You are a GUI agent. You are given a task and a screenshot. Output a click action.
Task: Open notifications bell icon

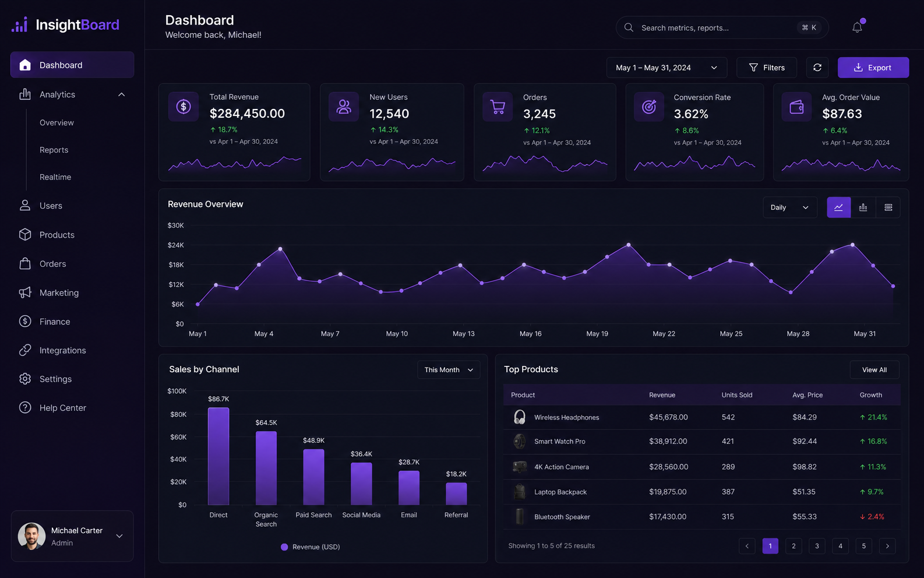tap(857, 27)
